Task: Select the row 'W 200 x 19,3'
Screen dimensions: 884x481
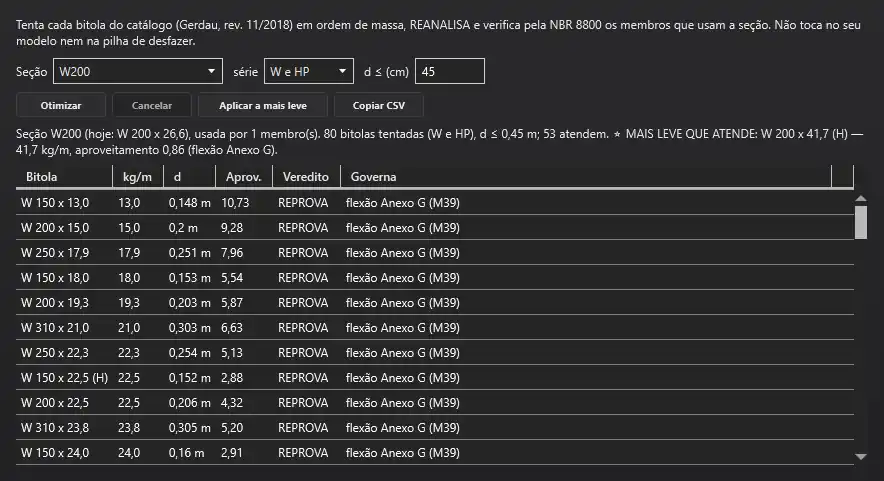Action: (x=435, y=303)
